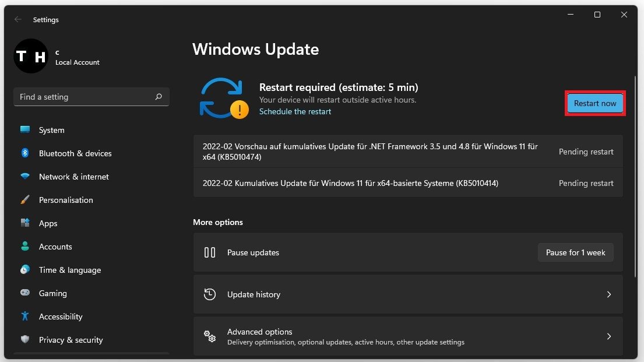
Task: Click Pause for 1 week button
Action: (x=575, y=252)
